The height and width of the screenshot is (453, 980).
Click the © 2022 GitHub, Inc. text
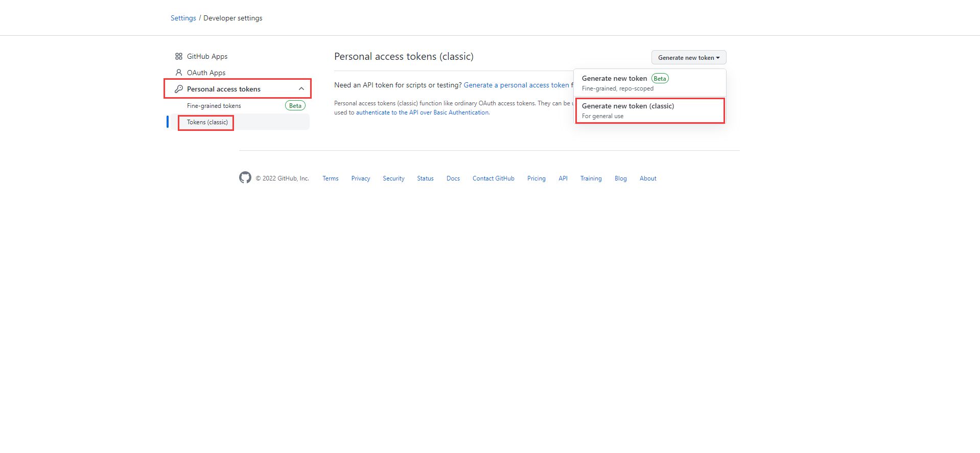tap(283, 178)
